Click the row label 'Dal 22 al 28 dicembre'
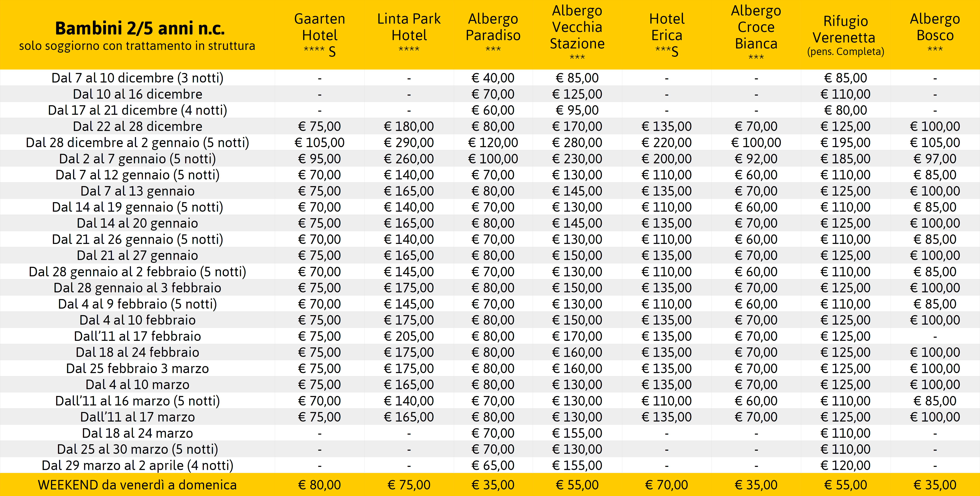980x496 pixels. coord(137,126)
